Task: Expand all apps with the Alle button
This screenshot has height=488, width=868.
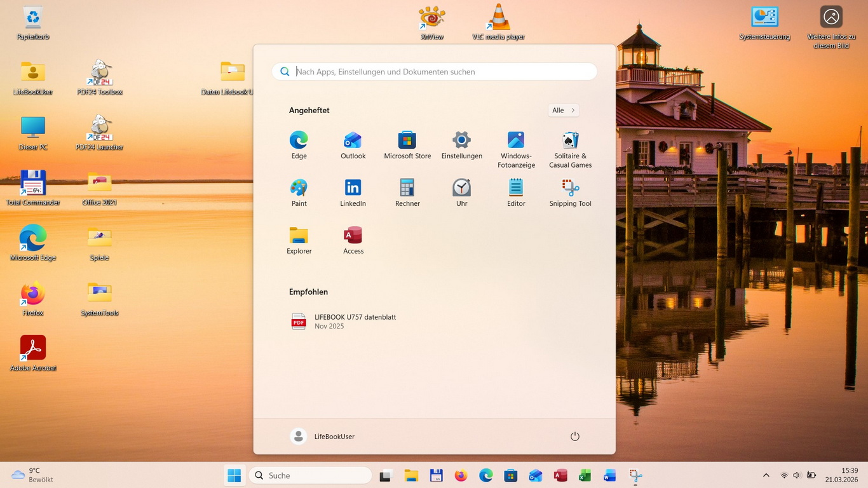Action: pyautogui.click(x=563, y=111)
